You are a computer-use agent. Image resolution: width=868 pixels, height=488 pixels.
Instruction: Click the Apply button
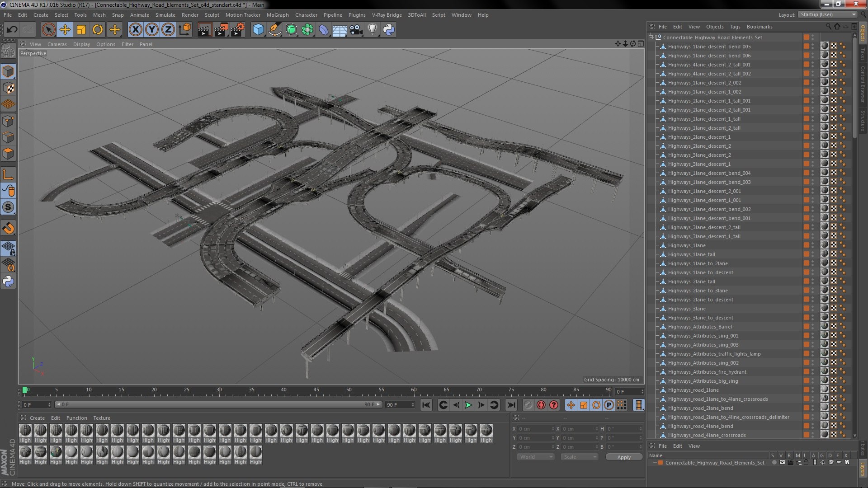click(624, 457)
